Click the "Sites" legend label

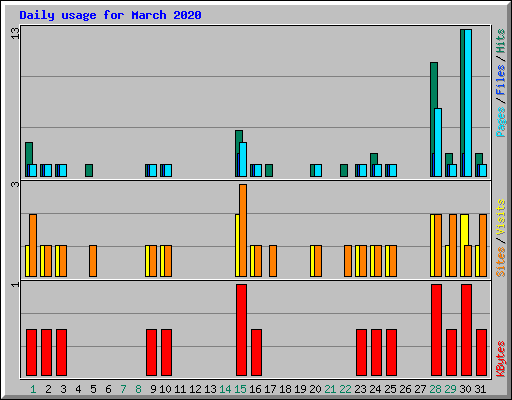point(500,262)
